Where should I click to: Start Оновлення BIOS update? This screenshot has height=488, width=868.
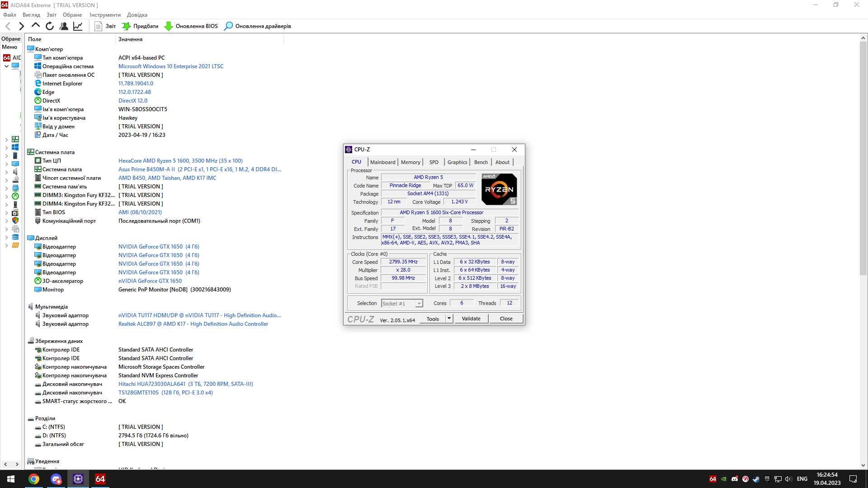click(191, 26)
